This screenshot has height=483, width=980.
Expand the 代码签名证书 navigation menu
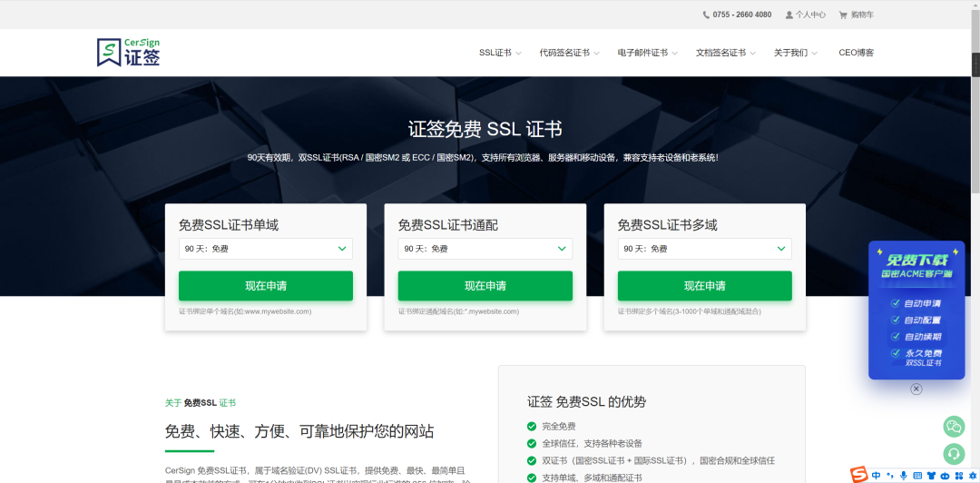point(569,53)
